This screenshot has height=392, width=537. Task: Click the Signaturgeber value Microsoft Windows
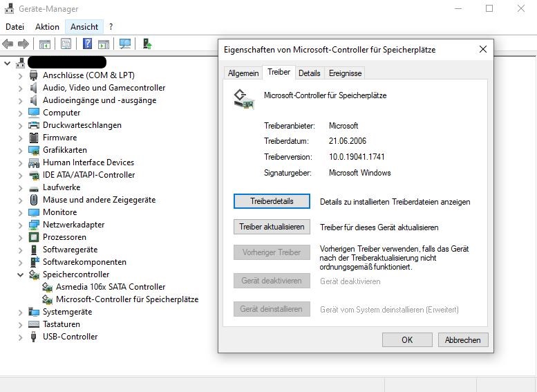pyautogui.click(x=359, y=173)
